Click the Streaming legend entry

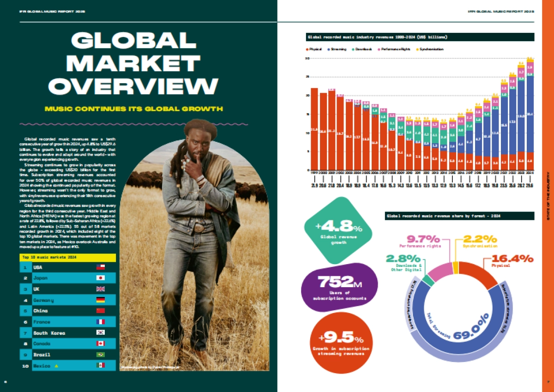[337, 49]
